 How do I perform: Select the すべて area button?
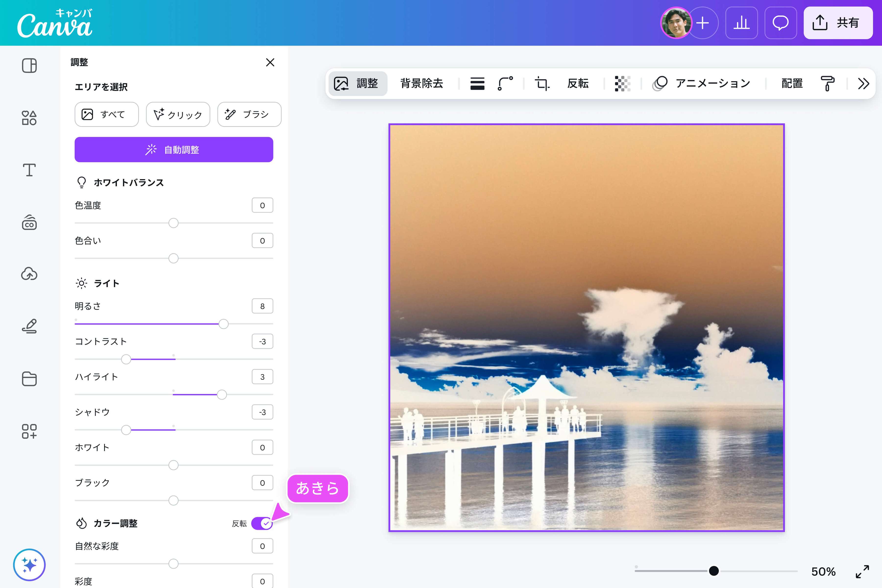(x=107, y=114)
